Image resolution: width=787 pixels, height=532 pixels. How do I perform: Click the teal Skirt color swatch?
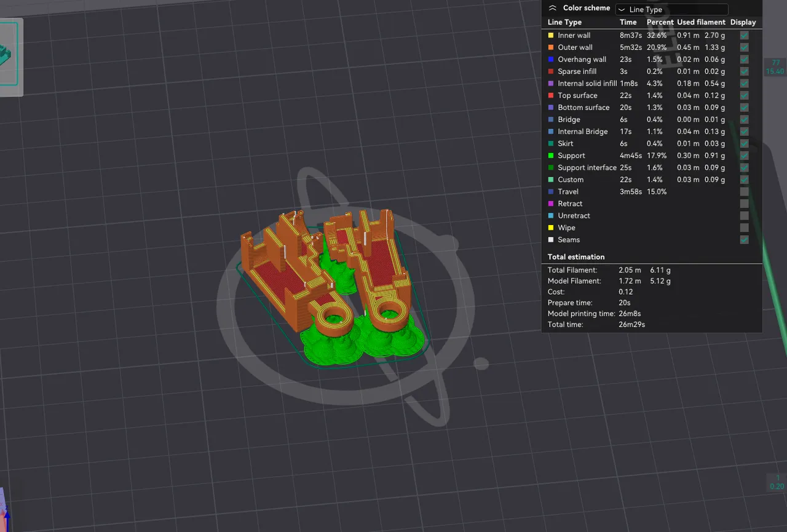[x=551, y=143]
